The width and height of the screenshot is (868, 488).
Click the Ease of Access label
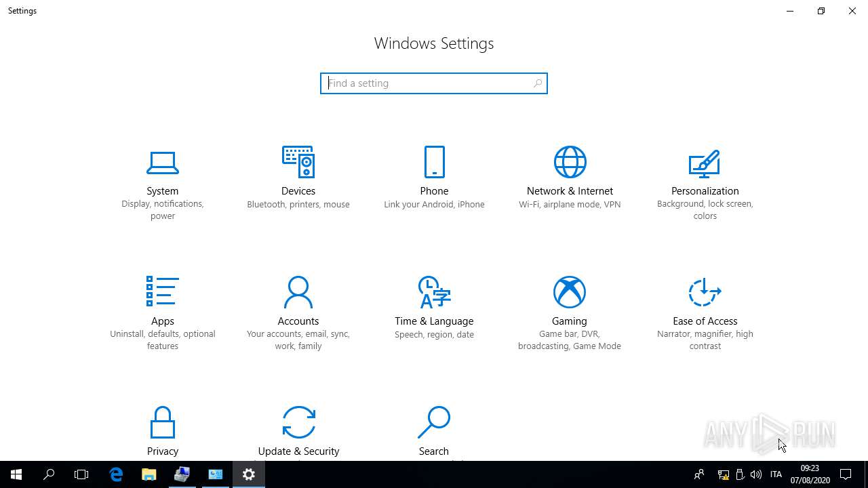pyautogui.click(x=705, y=321)
